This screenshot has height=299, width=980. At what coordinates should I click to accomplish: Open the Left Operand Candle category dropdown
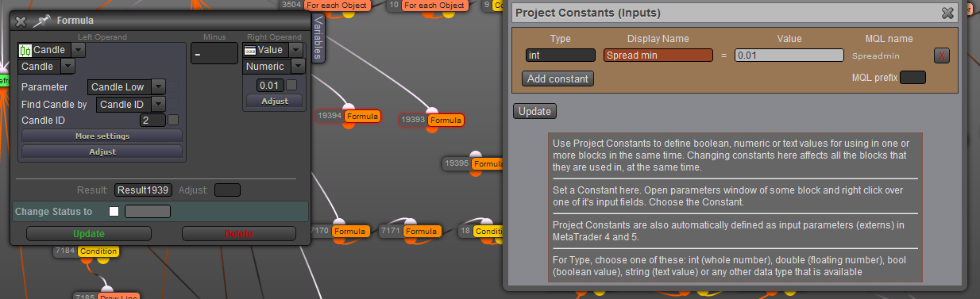tap(77, 50)
